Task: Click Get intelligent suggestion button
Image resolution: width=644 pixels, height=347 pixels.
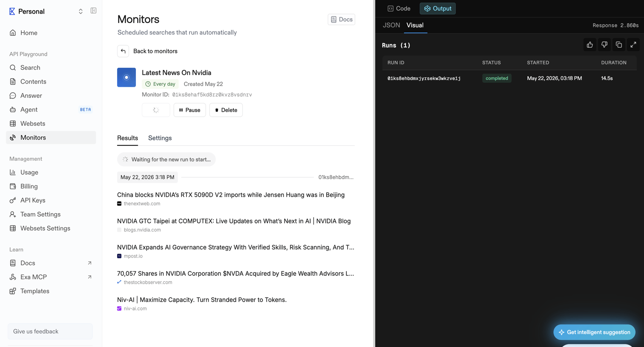Action: pyautogui.click(x=595, y=332)
